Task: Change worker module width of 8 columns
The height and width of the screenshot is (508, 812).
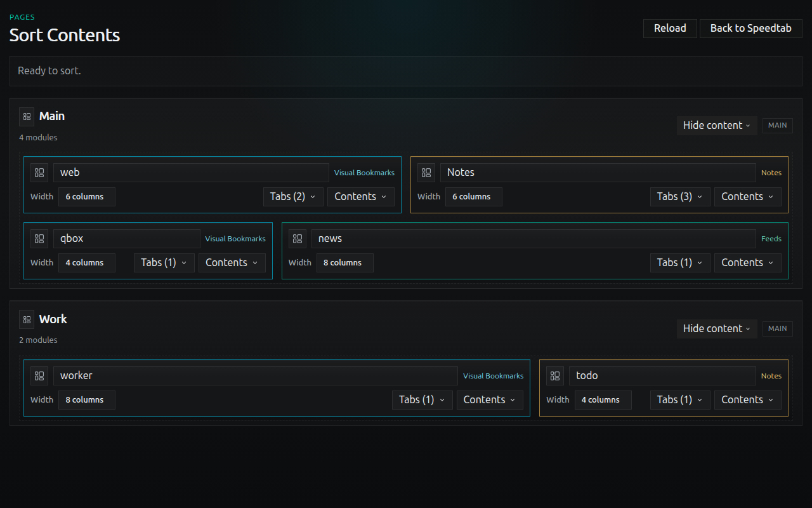Action: coord(87,400)
